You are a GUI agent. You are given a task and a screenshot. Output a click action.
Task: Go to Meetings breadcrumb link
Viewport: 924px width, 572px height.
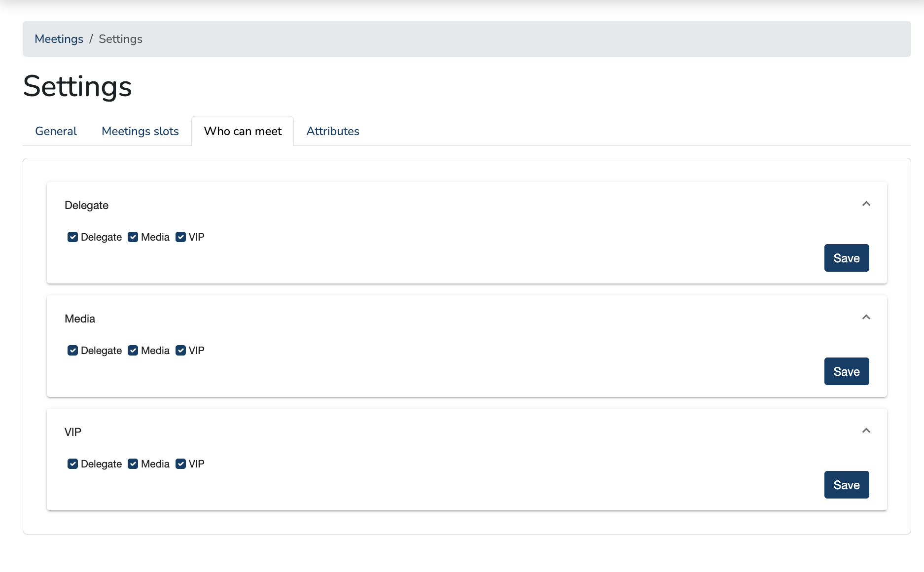(x=59, y=39)
